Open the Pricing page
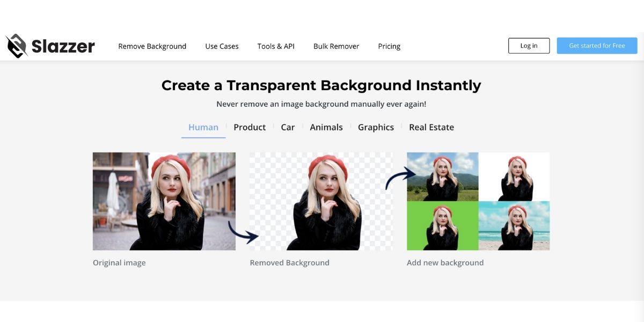This screenshot has width=644, height=322. pyautogui.click(x=389, y=46)
